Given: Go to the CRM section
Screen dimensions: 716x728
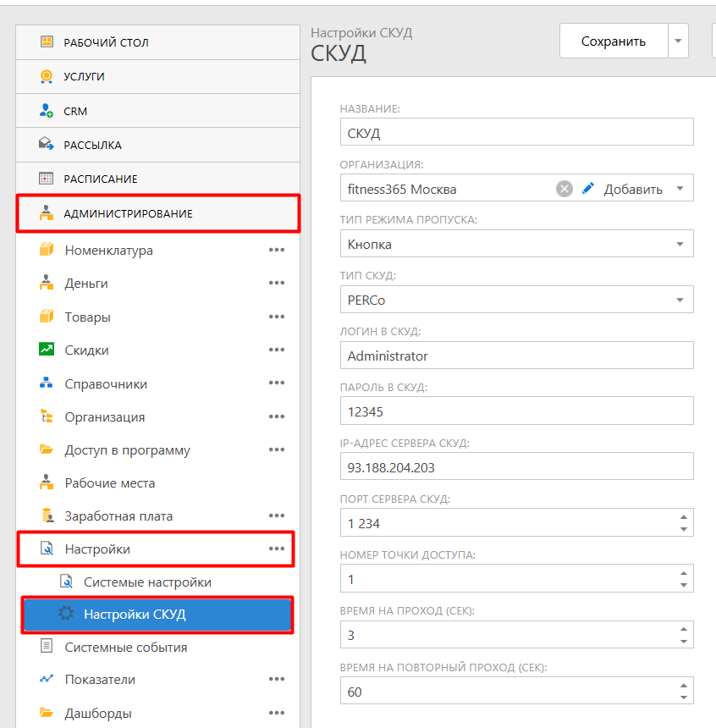Looking at the screenshot, I should click(158, 111).
